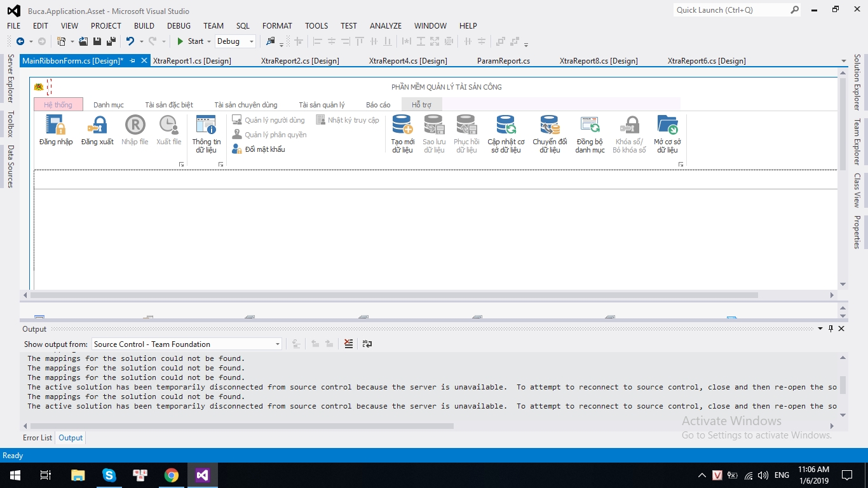Click the Tạo mới dữ liệu icon
The height and width of the screenshot is (488, 868).
[x=402, y=125]
